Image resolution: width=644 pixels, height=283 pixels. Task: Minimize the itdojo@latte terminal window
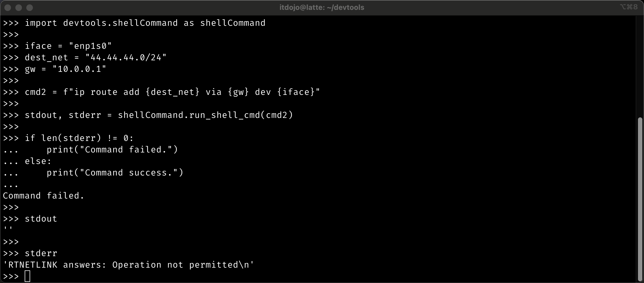(19, 8)
